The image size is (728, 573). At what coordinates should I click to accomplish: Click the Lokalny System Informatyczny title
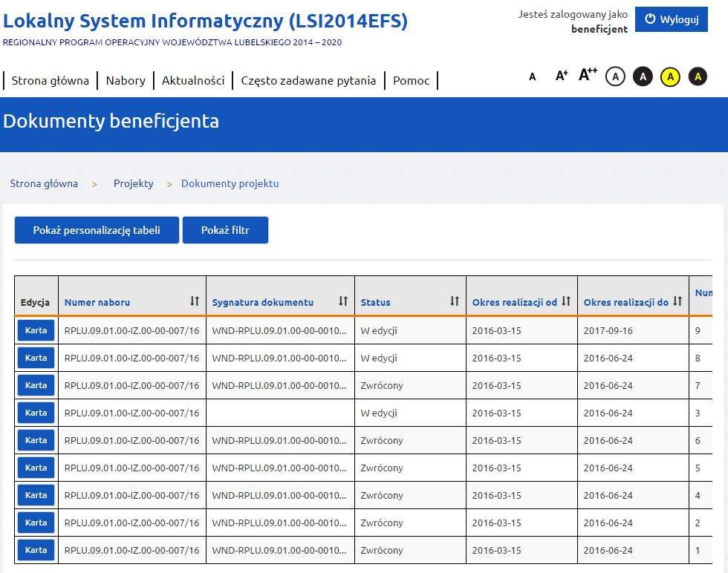pos(205,21)
